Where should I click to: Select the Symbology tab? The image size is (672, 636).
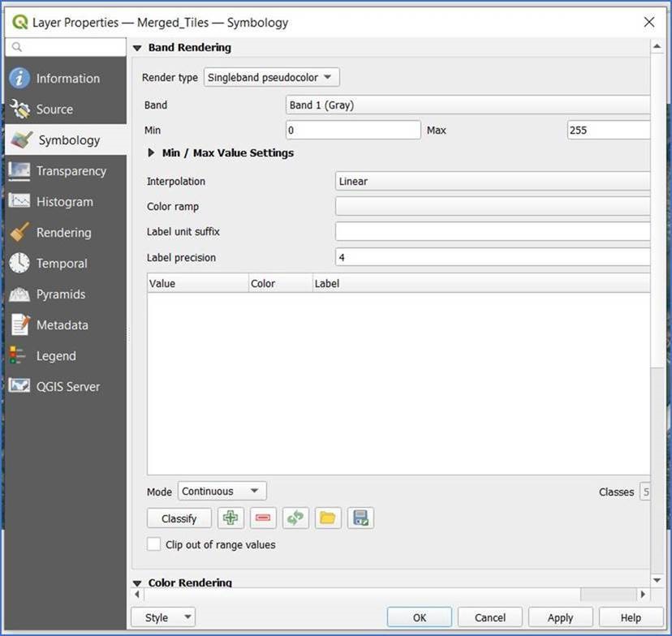pos(66,140)
